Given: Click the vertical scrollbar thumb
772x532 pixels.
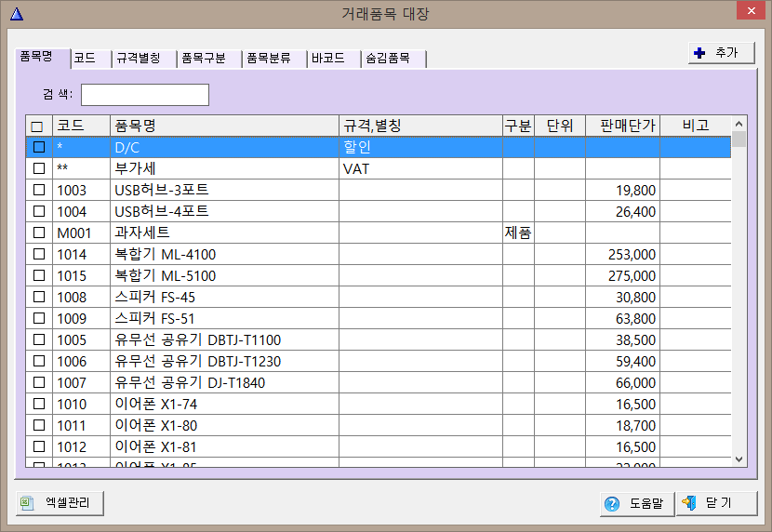Looking at the screenshot, I should coord(739,139).
